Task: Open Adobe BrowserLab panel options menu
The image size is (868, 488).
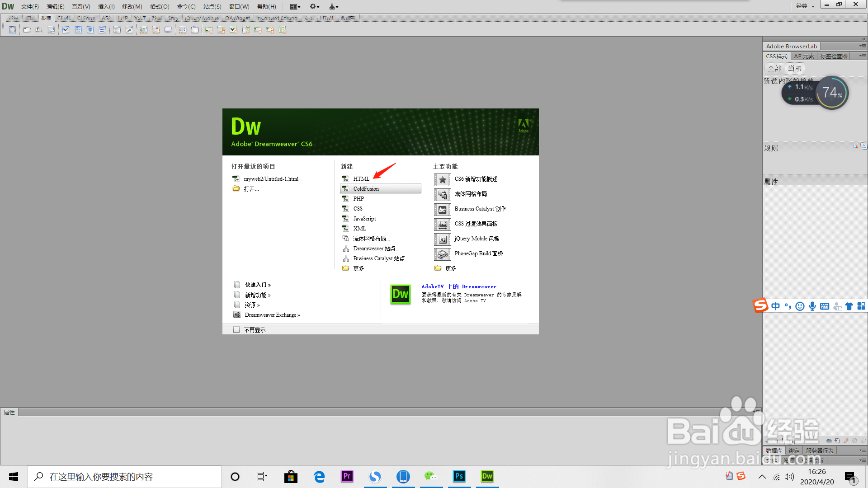Action: pos(862,46)
